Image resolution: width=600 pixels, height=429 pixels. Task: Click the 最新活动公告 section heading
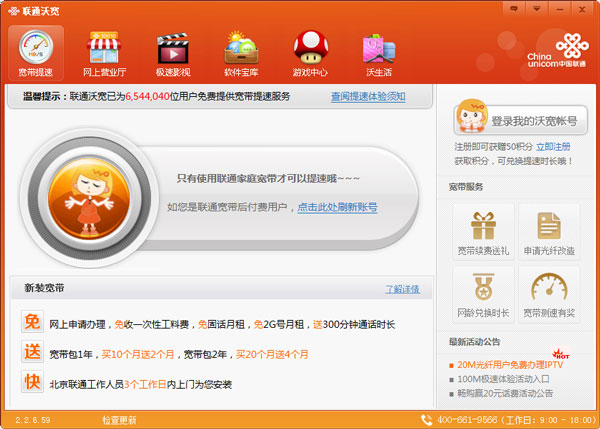point(474,342)
